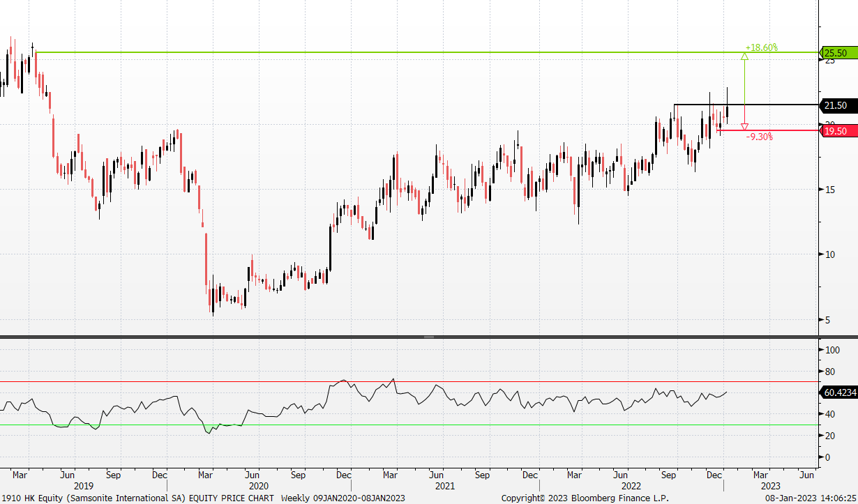
Task: Click the +18.60% upside annotation
Action: click(761, 47)
